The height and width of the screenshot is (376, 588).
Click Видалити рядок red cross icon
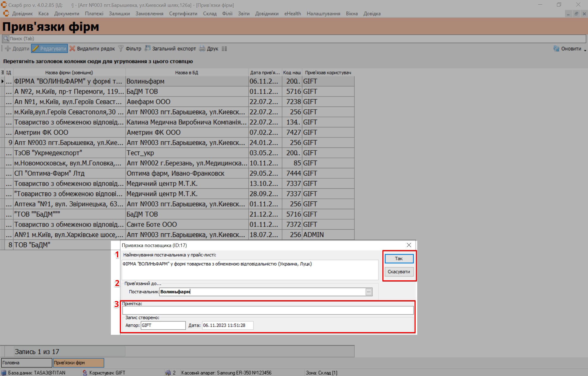72,49
